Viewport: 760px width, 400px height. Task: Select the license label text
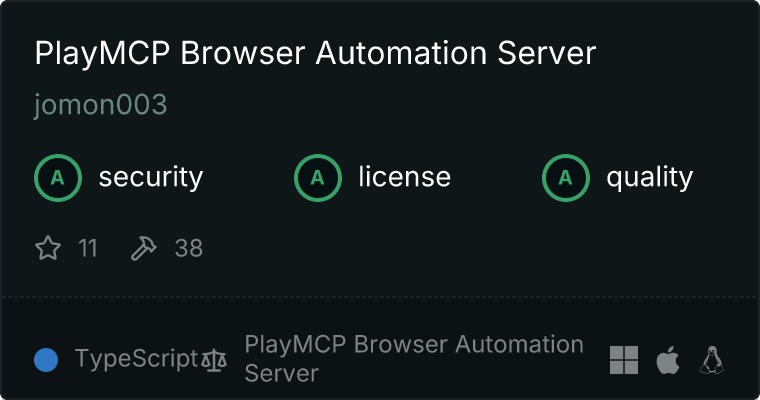point(404,178)
